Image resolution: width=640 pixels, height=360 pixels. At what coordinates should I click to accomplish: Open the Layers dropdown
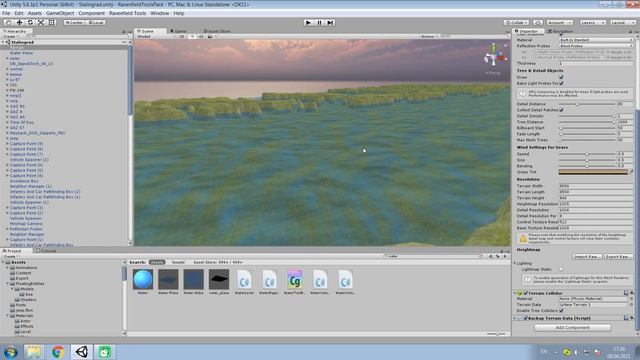tap(592, 22)
